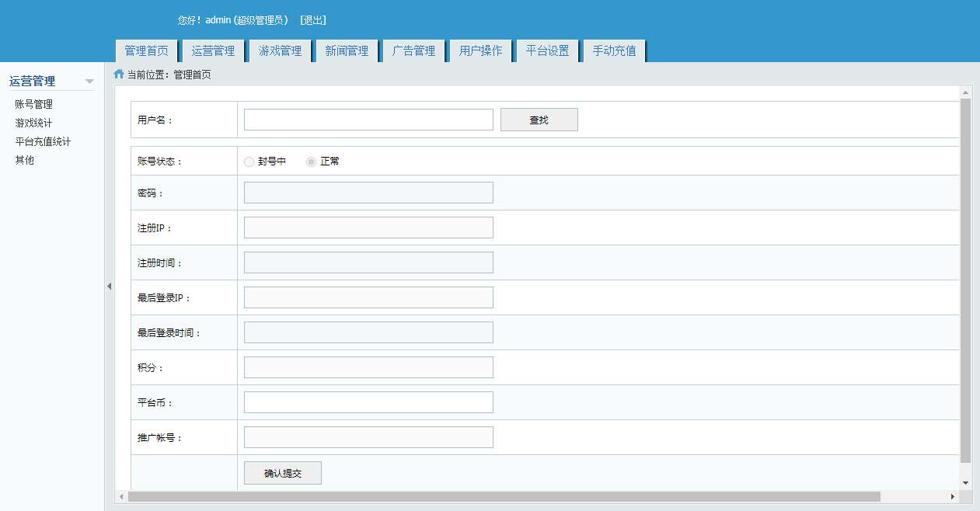Click the home icon next to 当前位置
Image resolution: width=980 pixels, height=511 pixels.
pyautogui.click(x=118, y=75)
